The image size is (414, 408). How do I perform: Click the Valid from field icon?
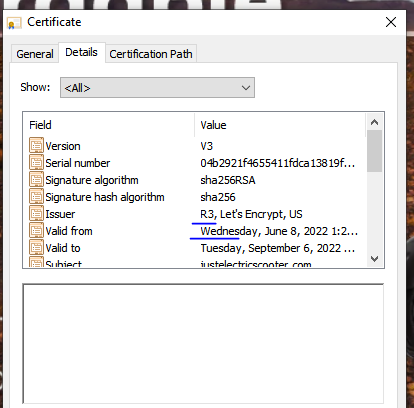(36, 230)
